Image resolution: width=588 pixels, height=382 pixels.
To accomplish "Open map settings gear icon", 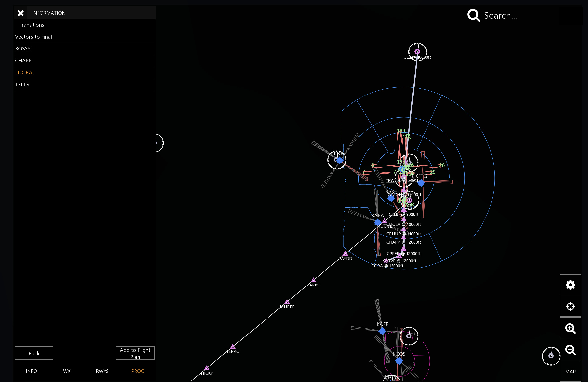I will pos(570,285).
